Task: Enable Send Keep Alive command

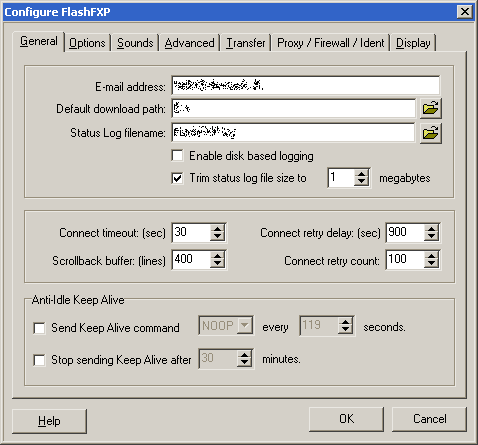Action: (x=39, y=328)
